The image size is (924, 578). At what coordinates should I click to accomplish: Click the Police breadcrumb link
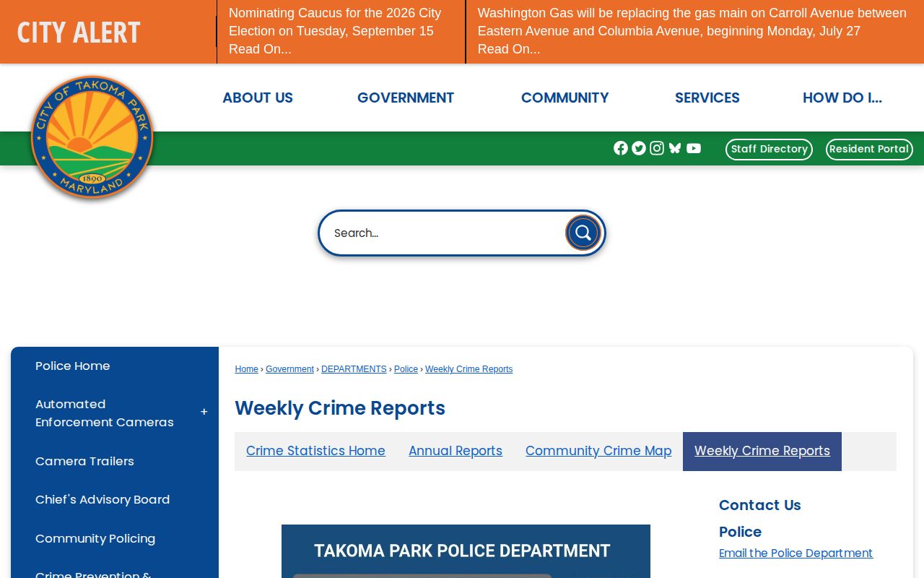click(406, 369)
